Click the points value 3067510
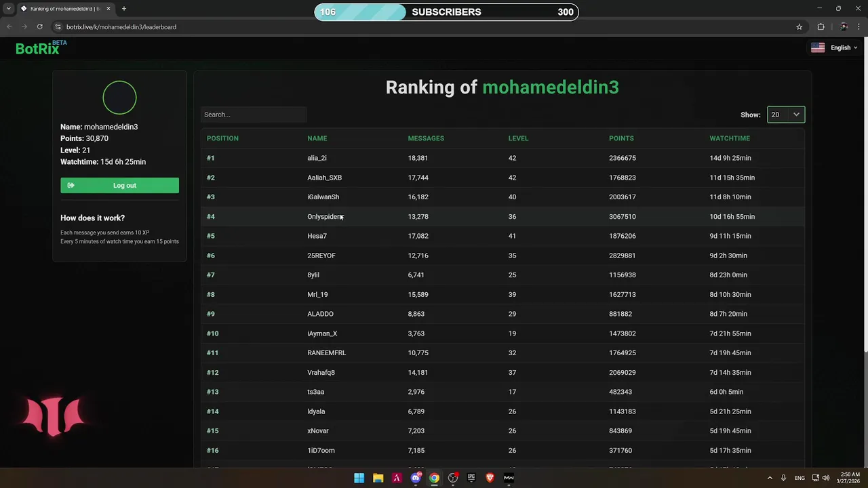 pyautogui.click(x=623, y=217)
